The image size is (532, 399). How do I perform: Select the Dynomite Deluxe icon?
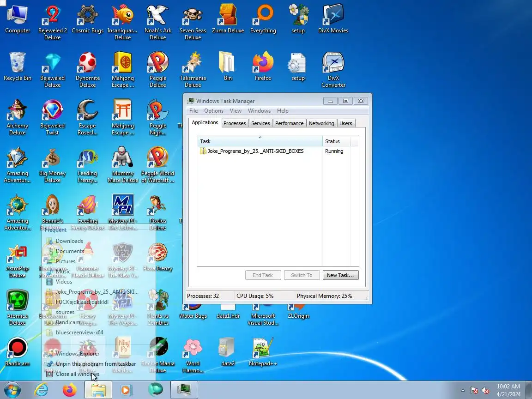(88, 70)
